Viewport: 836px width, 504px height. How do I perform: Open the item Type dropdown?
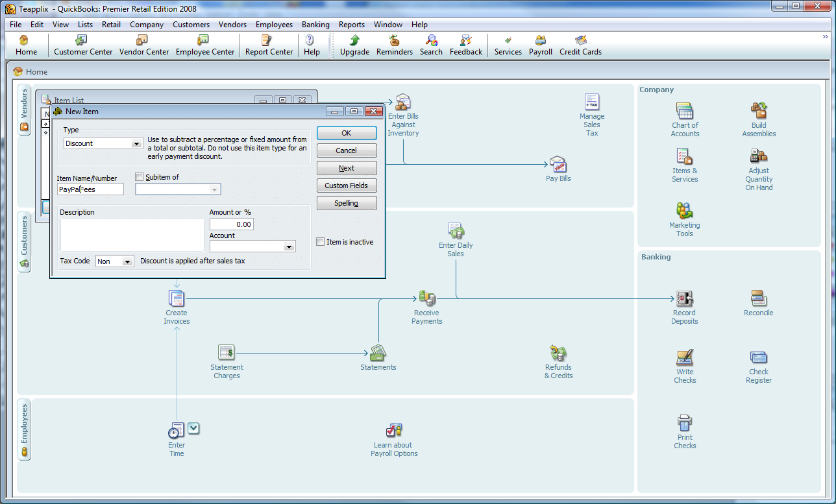click(137, 143)
